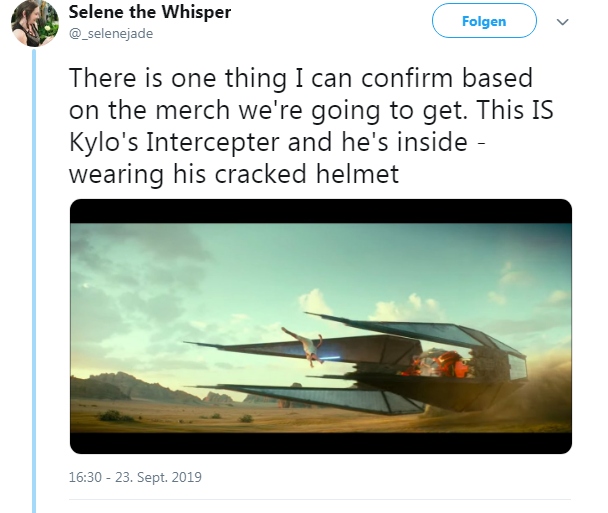Click the bottom black letterbox bar of image
Viewport: 608px width, 513px height.
(x=321, y=443)
